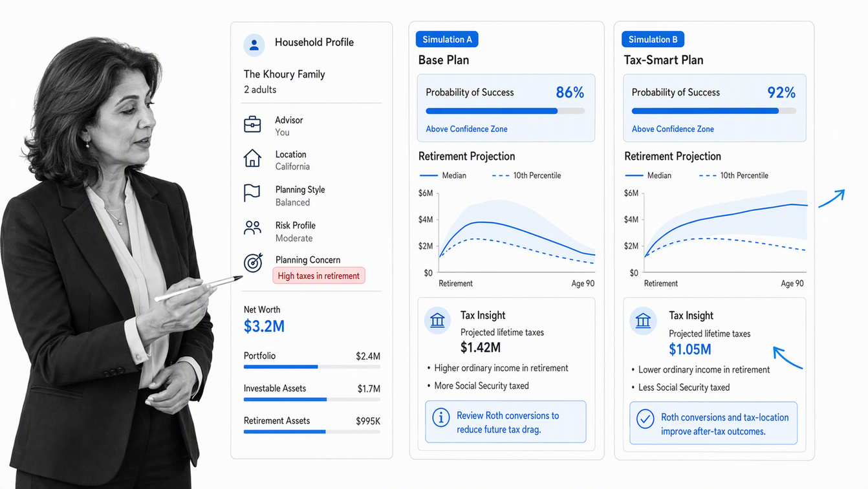Screen dimensions: 868x489
Task: Select the Median legend in Base Plan chart
Action: 443,175
